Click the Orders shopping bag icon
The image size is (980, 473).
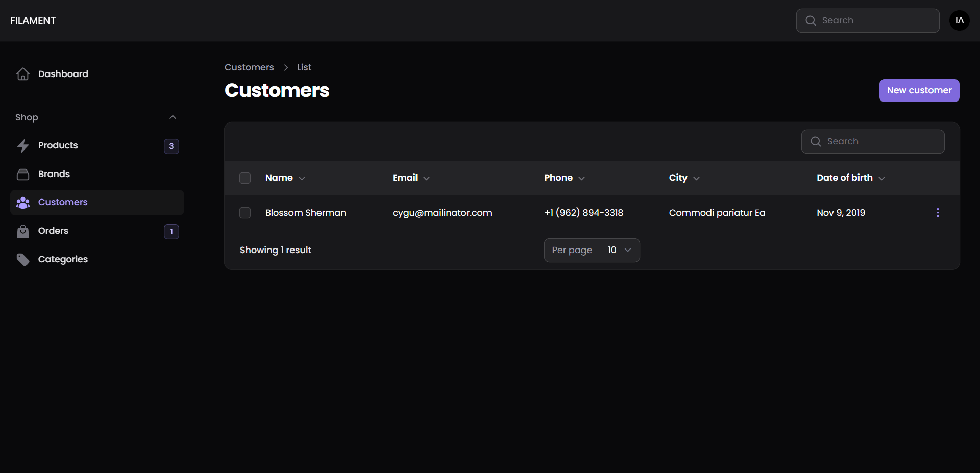[x=23, y=231]
